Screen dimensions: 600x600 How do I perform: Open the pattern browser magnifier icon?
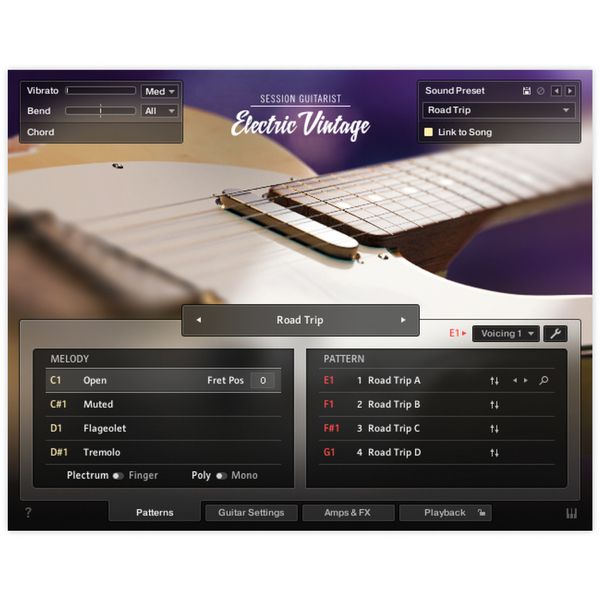(x=543, y=380)
